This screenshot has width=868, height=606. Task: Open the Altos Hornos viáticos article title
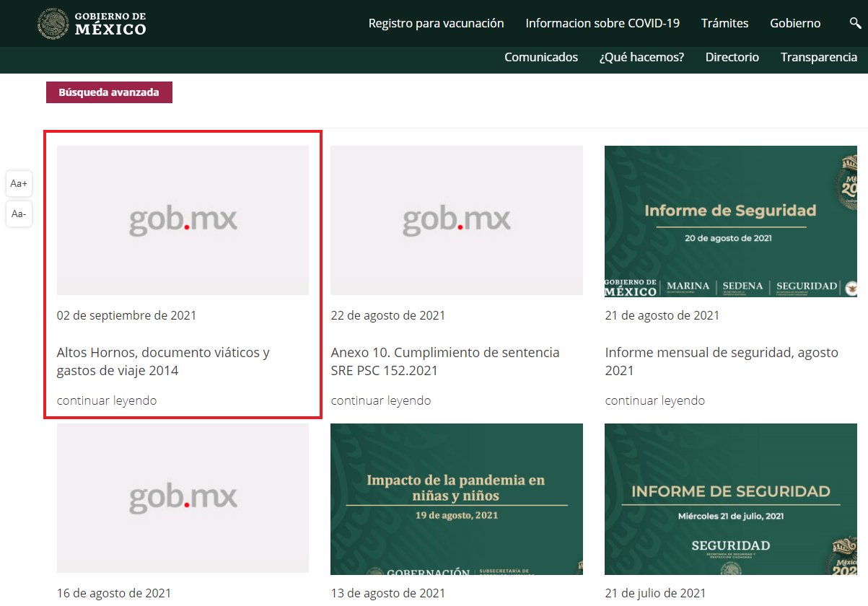point(163,361)
